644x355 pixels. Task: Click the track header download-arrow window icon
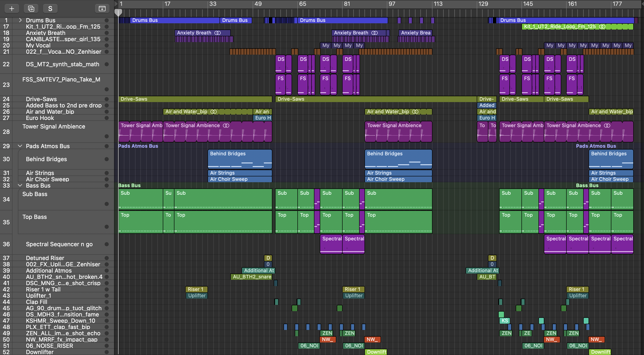pos(102,9)
